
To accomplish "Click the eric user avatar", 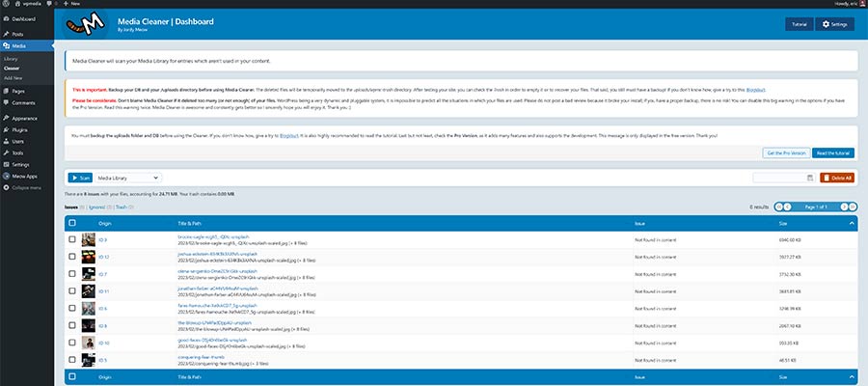I will 861,4.
